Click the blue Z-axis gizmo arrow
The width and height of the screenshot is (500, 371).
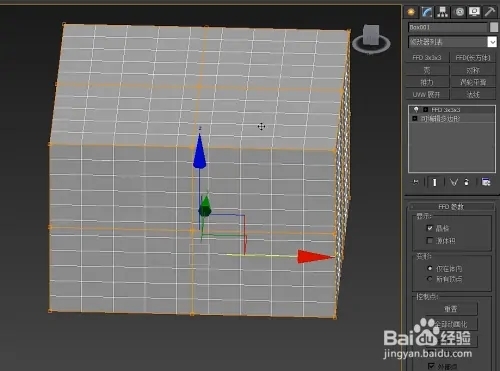pyautogui.click(x=199, y=151)
